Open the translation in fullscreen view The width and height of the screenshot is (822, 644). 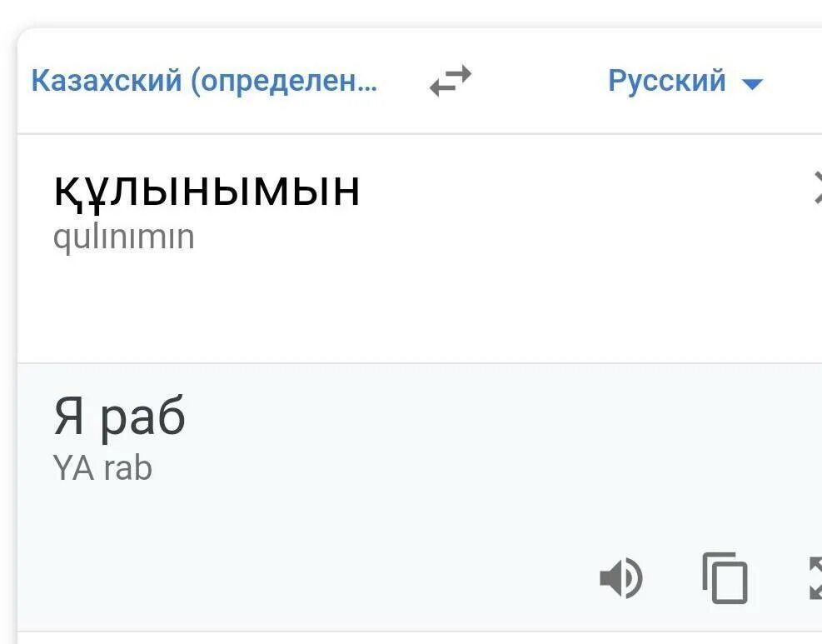[815, 577]
